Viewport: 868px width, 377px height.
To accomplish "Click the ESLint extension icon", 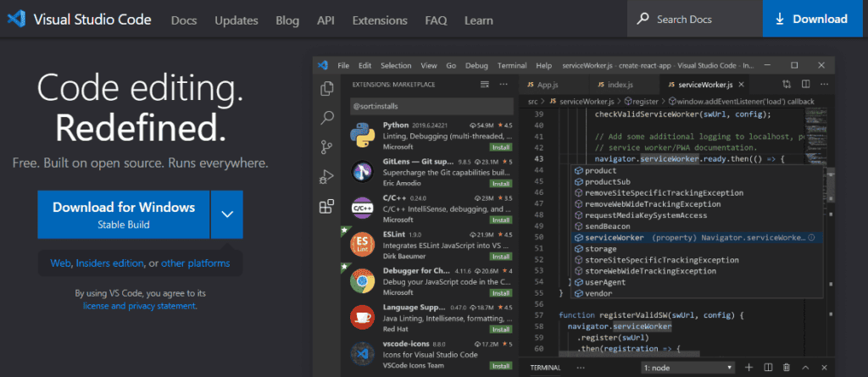I will coord(363,245).
